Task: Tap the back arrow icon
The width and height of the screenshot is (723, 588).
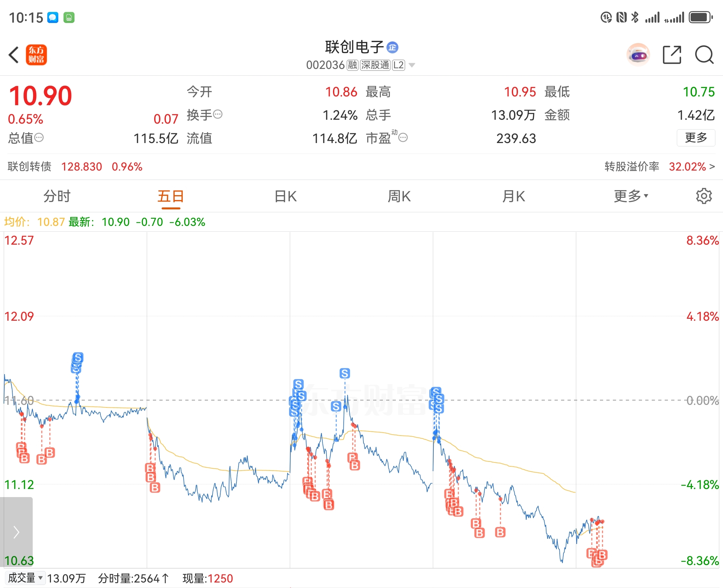Action: tap(14, 55)
